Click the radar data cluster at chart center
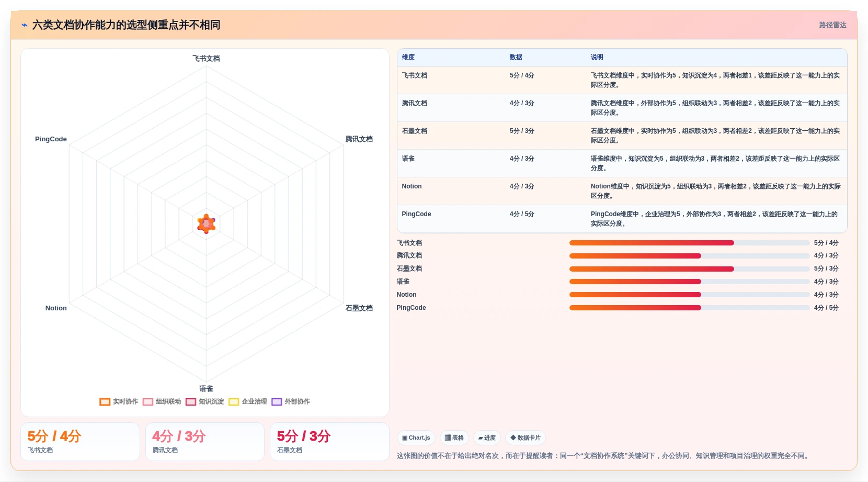 [x=206, y=223]
